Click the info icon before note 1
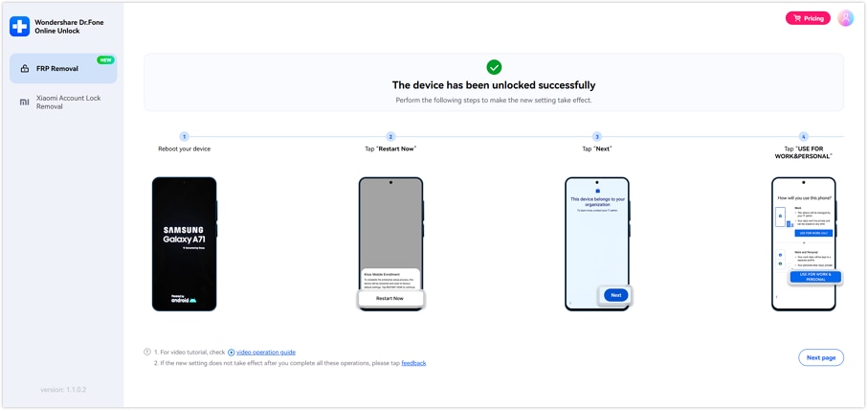 pos(147,352)
